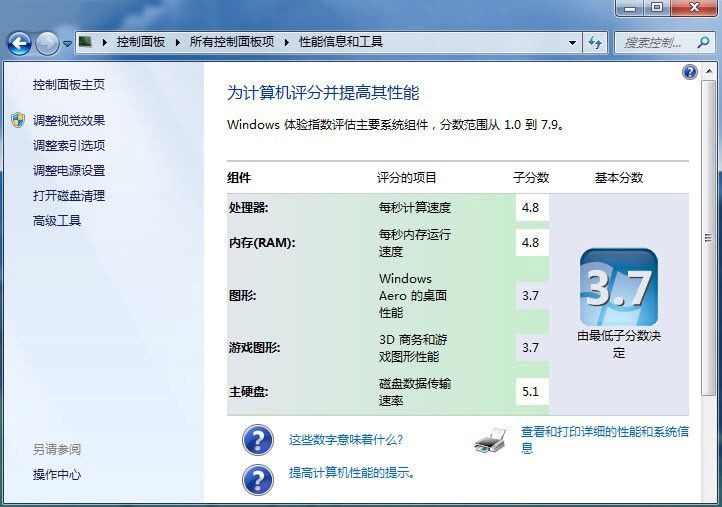
Task: Click 每秒计算速度 description
Action: [415, 208]
